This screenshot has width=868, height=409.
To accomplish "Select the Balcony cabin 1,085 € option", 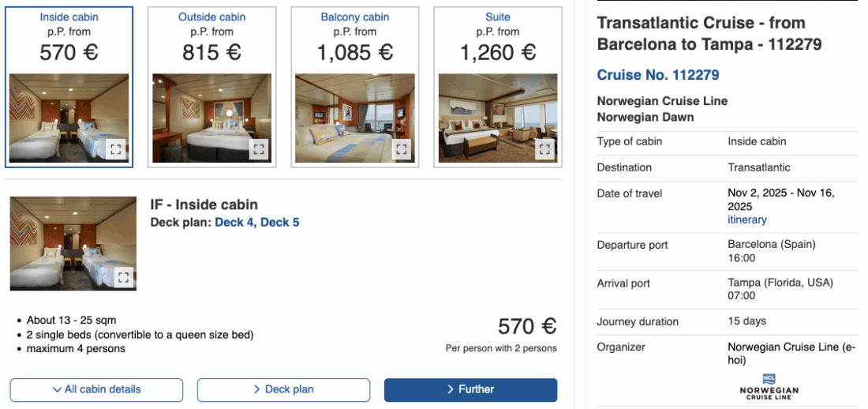I will (355, 39).
